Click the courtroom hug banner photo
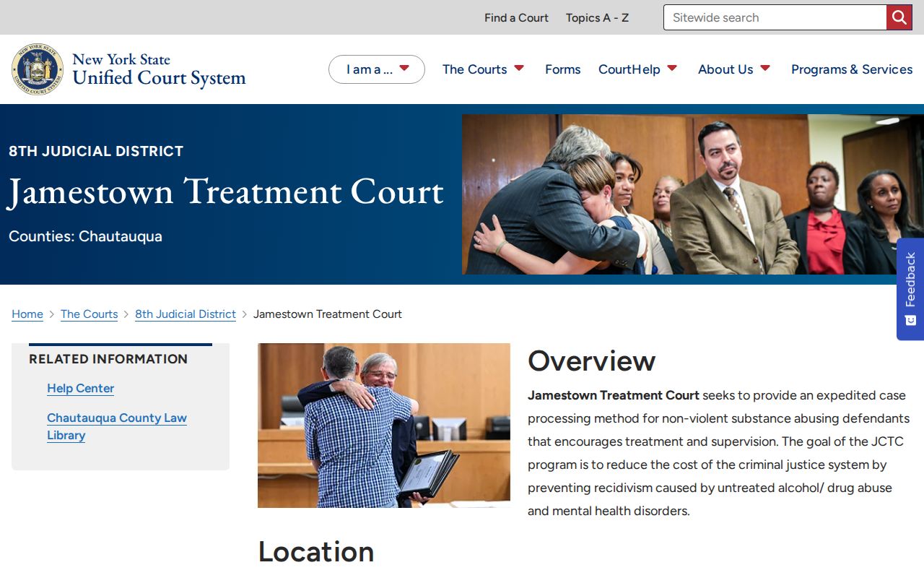Image resolution: width=924 pixels, height=578 pixels. click(693, 194)
